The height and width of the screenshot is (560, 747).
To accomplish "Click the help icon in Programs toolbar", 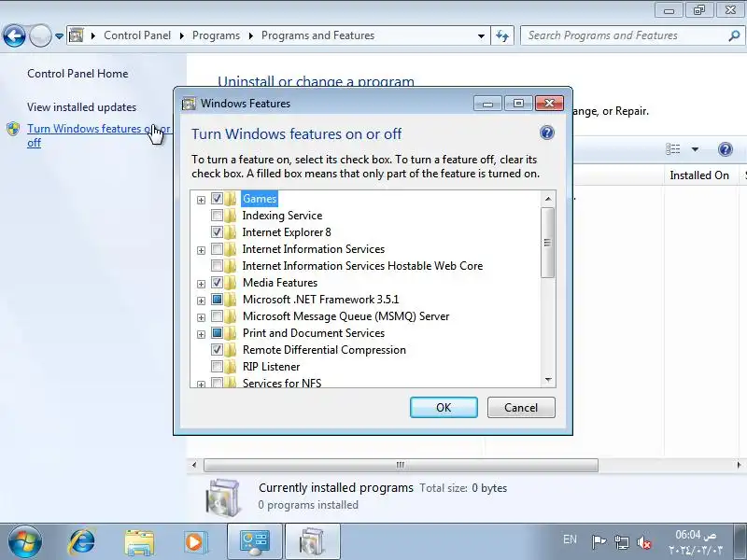I will (x=726, y=149).
